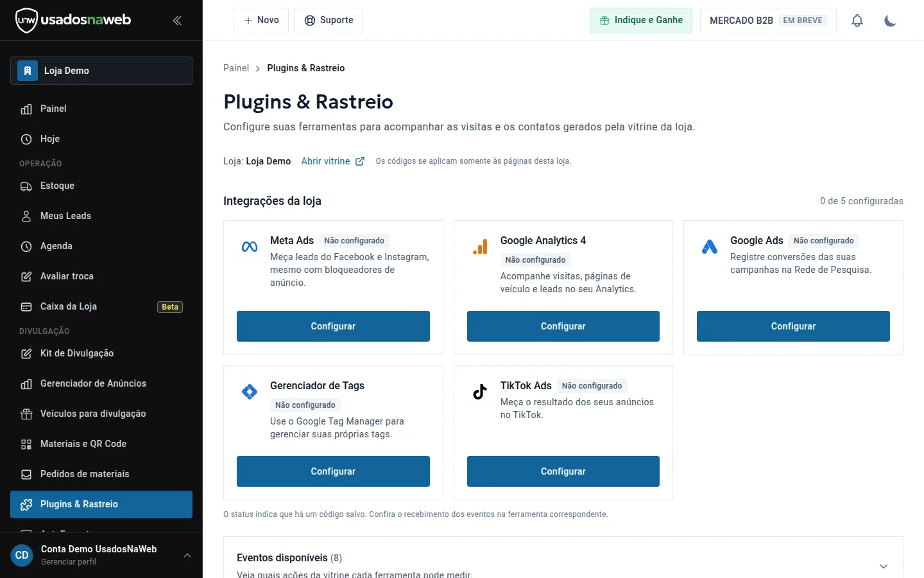Screen dimensions: 924x578
Task: Configure Gerenciador de Tags integration
Action: click(x=333, y=471)
